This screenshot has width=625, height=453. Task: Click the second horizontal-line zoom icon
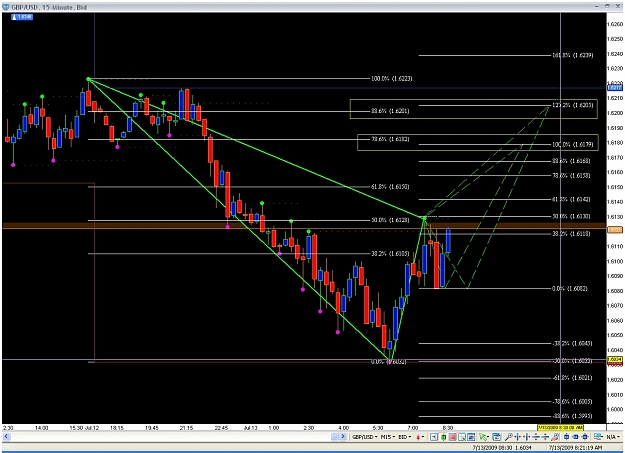pos(545,437)
